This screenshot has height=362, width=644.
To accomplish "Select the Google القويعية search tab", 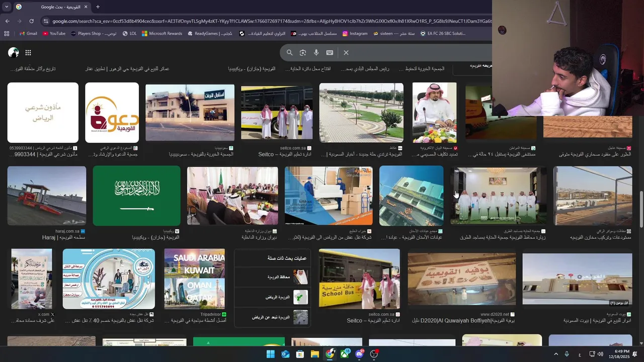I will (52, 7).
